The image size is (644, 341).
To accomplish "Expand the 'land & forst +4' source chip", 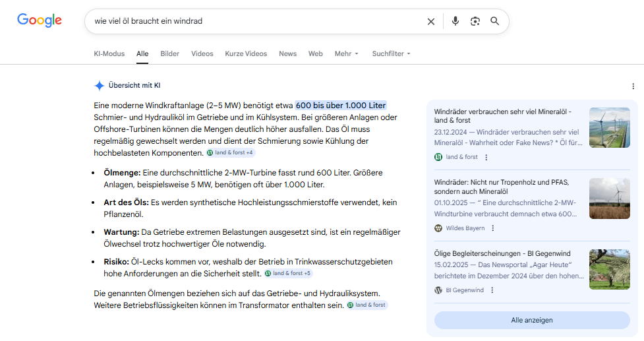I will tap(231, 152).
